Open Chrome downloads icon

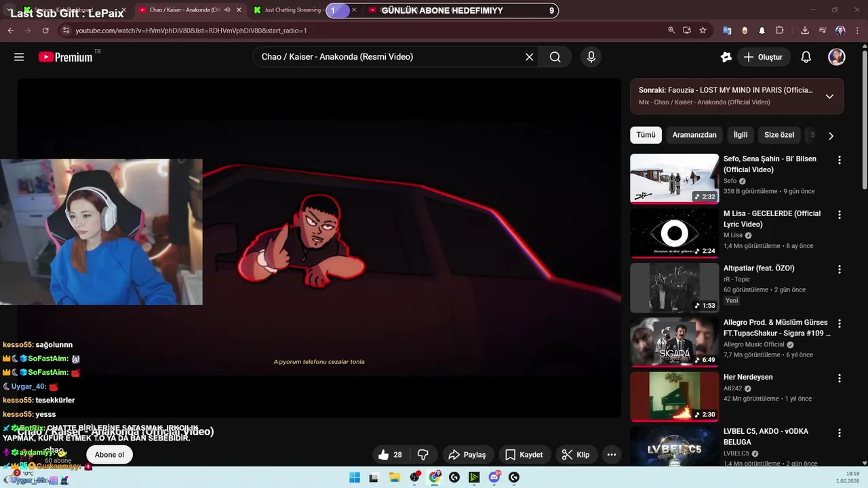805,30
